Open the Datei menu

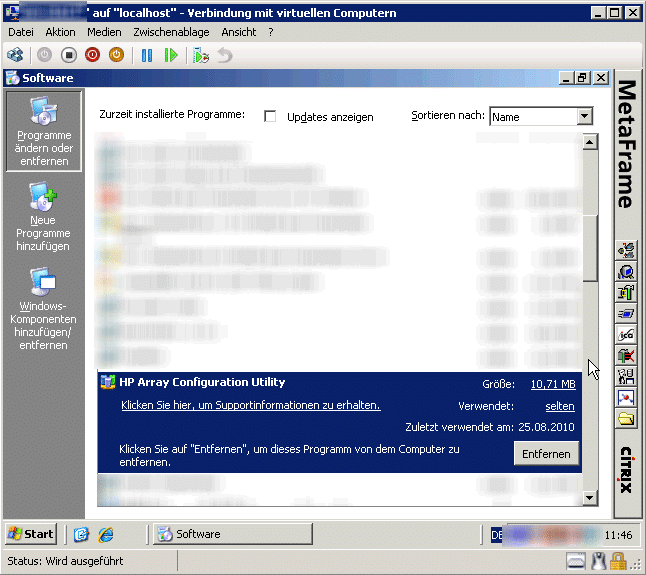[x=21, y=32]
